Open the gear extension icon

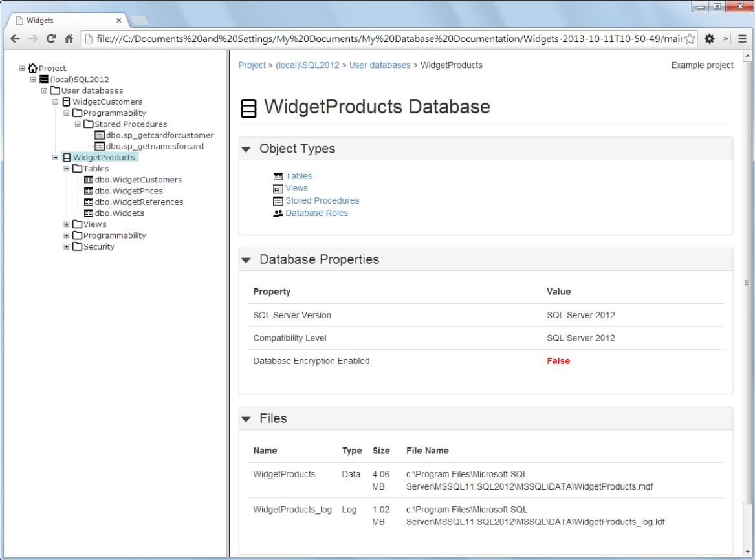(x=709, y=39)
